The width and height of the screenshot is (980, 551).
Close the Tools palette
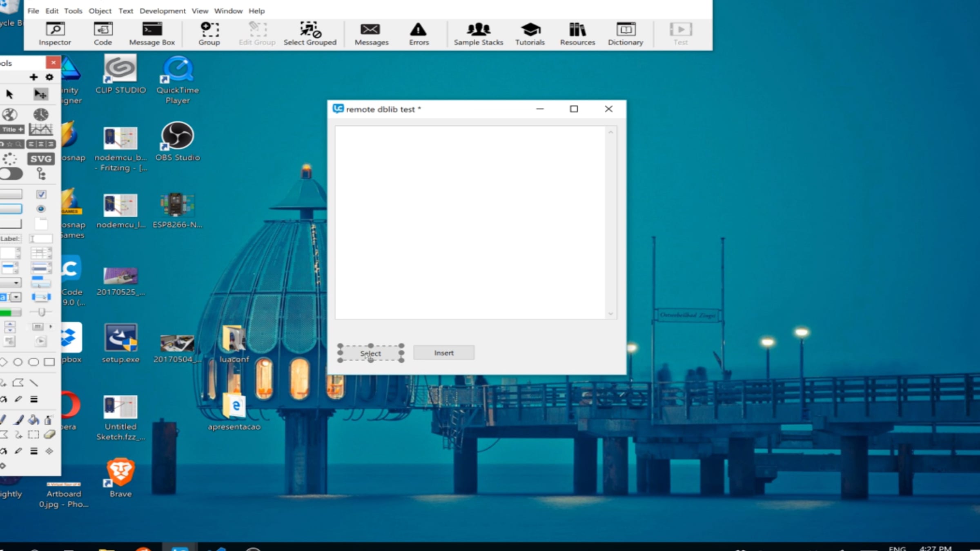click(53, 62)
